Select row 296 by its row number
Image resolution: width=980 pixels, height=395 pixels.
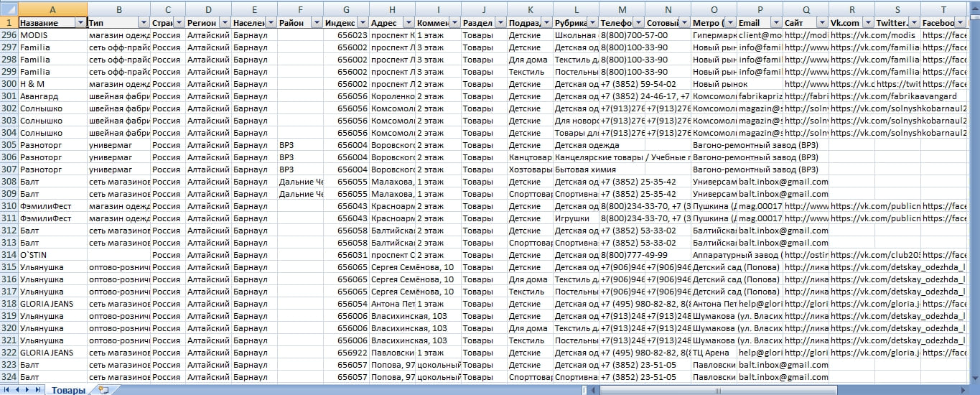click(x=9, y=35)
